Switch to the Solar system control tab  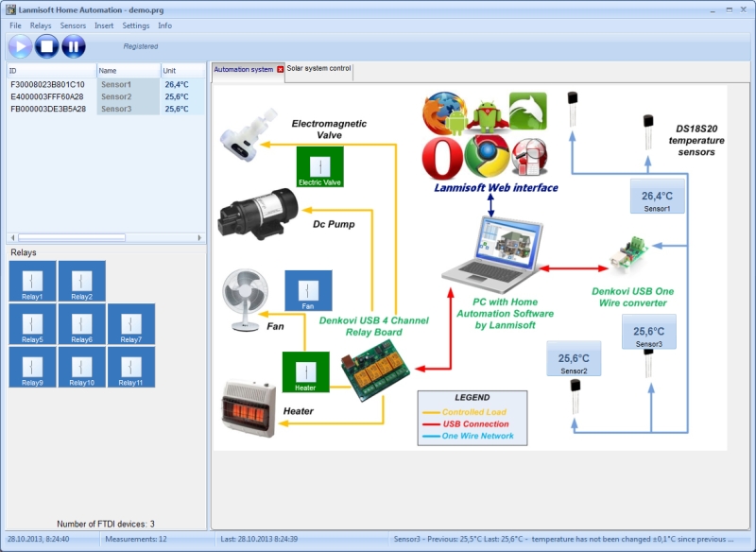tap(318, 68)
